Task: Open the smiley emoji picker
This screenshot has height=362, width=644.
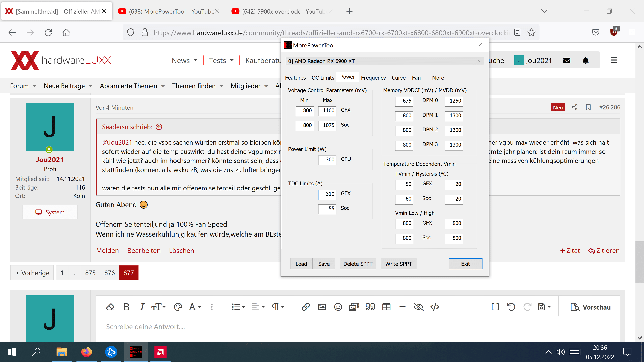Action: pos(338,307)
